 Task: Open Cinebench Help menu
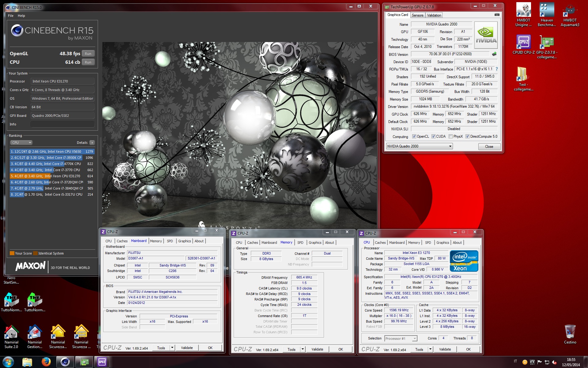(21, 16)
